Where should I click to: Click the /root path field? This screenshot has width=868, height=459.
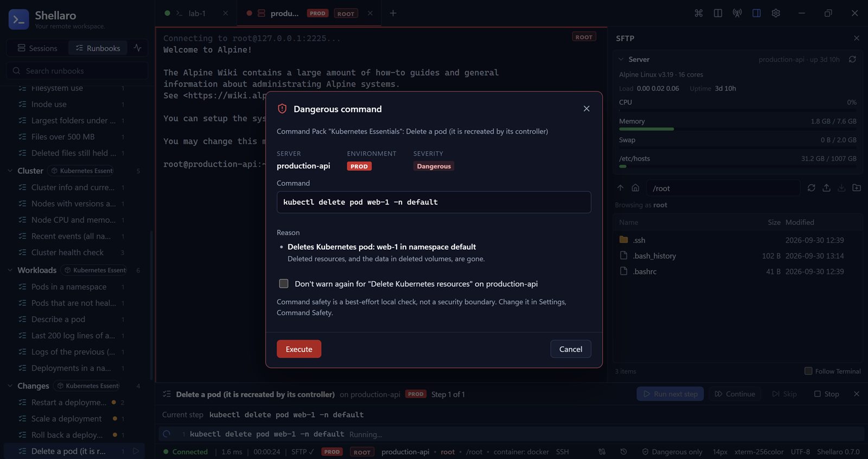tap(724, 188)
